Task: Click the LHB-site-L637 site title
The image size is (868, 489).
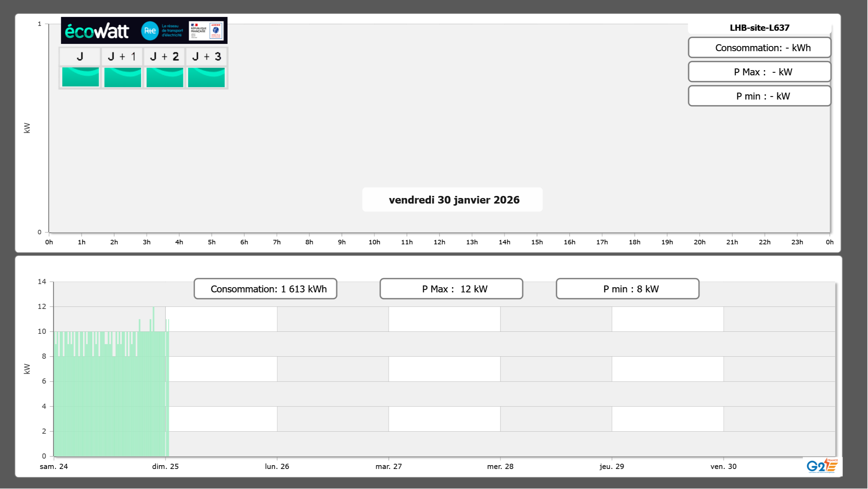Action: [x=759, y=28]
